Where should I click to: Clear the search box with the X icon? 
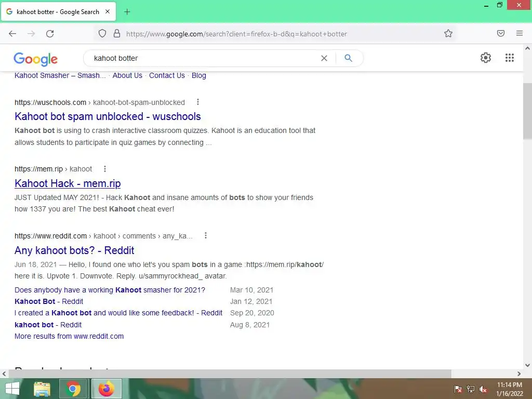(324, 58)
